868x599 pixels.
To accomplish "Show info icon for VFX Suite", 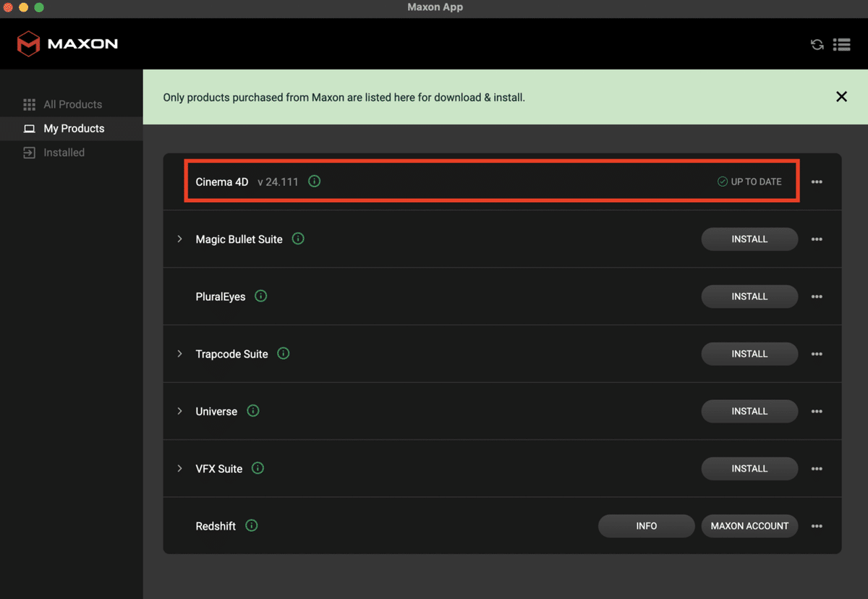I will (x=258, y=468).
